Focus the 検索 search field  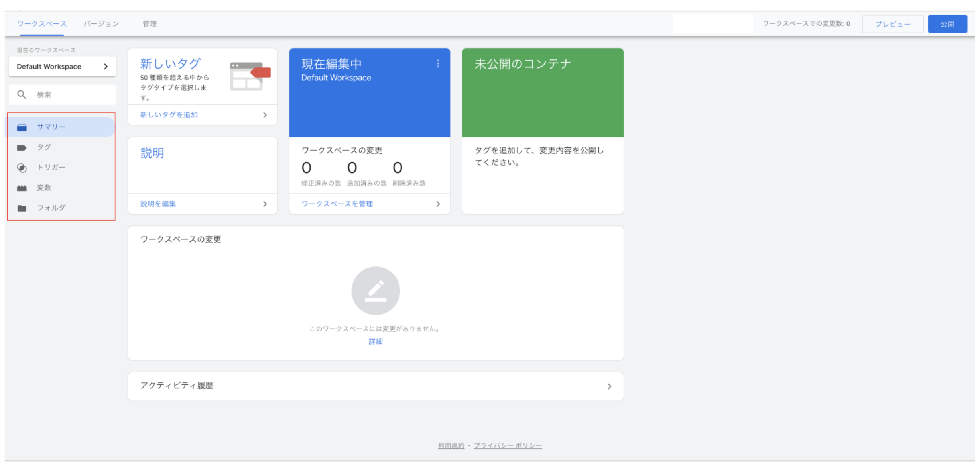click(72, 95)
